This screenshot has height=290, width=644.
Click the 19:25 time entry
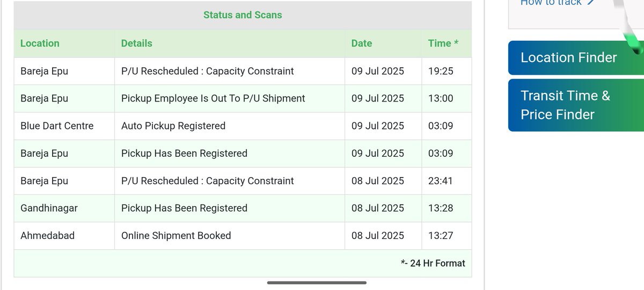(441, 71)
